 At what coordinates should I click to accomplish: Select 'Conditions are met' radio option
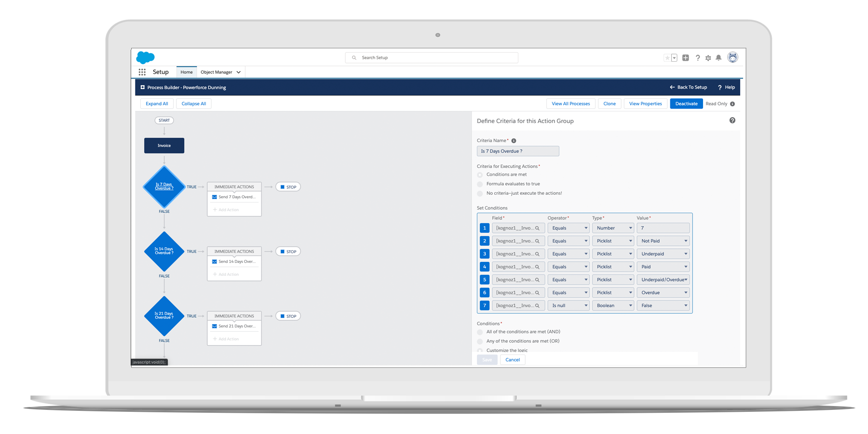[x=480, y=175]
